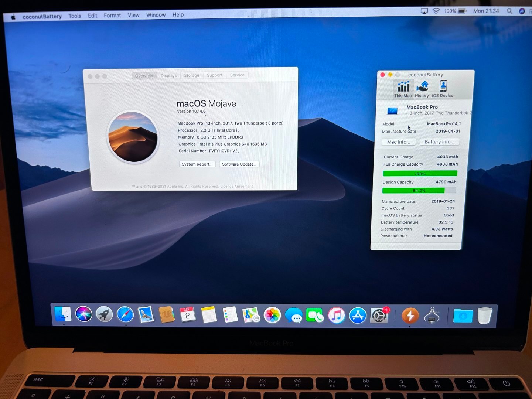The height and width of the screenshot is (399, 532).
Task: Open the App Store from the Dock
Action: point(358,316)
